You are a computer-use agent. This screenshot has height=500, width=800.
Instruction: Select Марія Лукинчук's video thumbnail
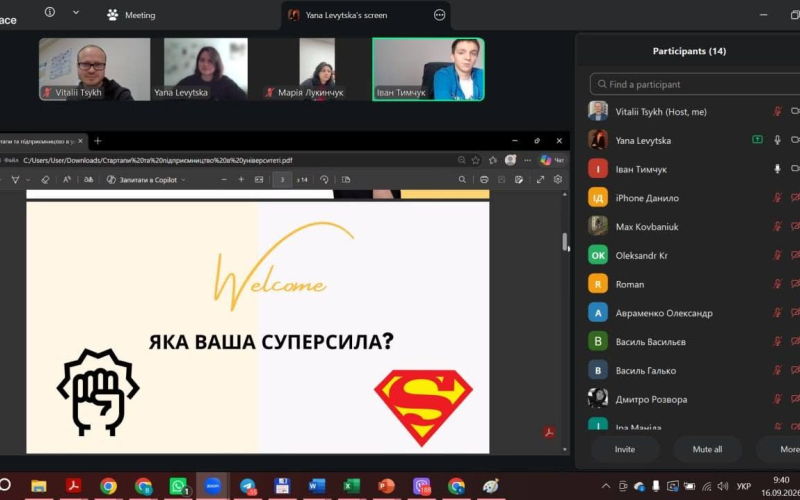tap(317, 69)
